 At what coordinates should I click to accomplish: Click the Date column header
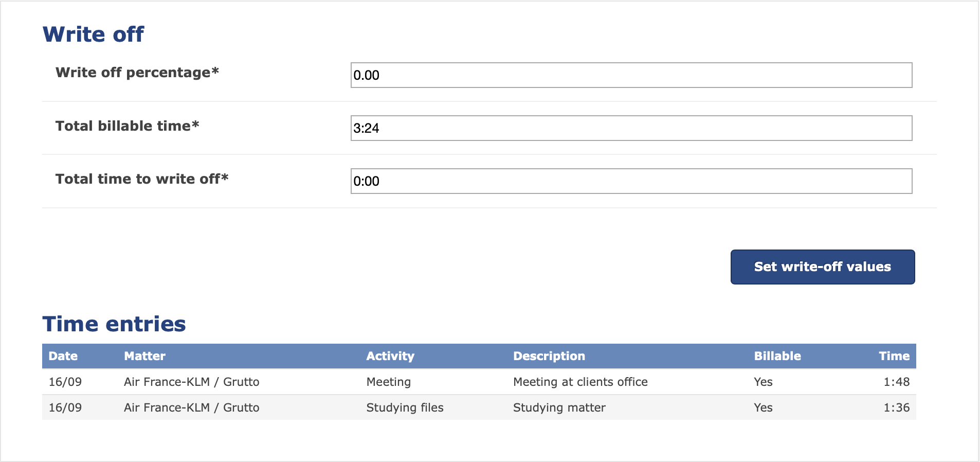pos(63,356)
